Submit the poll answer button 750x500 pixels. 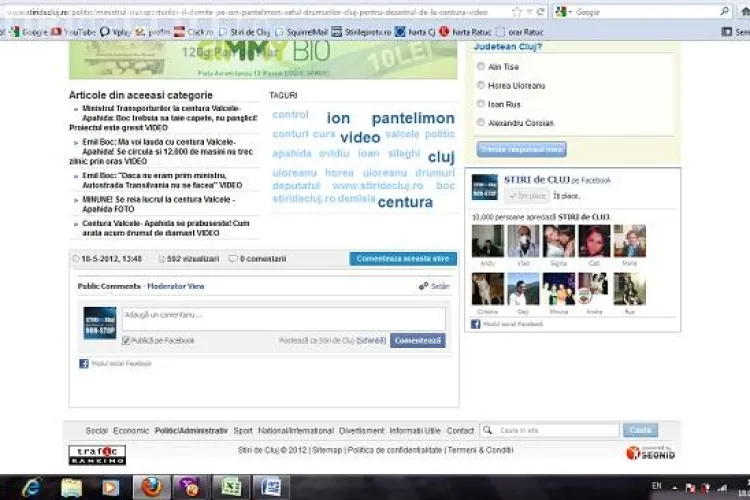[521, 149]
